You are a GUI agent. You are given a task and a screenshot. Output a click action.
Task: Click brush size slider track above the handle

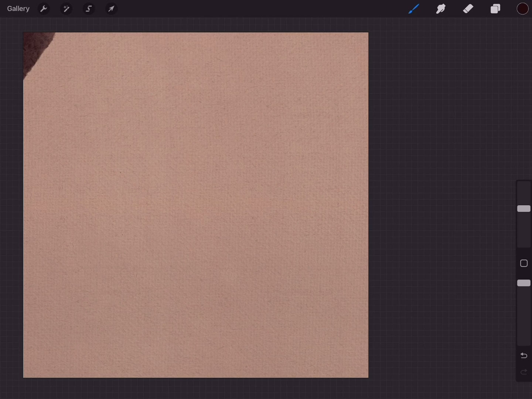click(x=524, y=192)
